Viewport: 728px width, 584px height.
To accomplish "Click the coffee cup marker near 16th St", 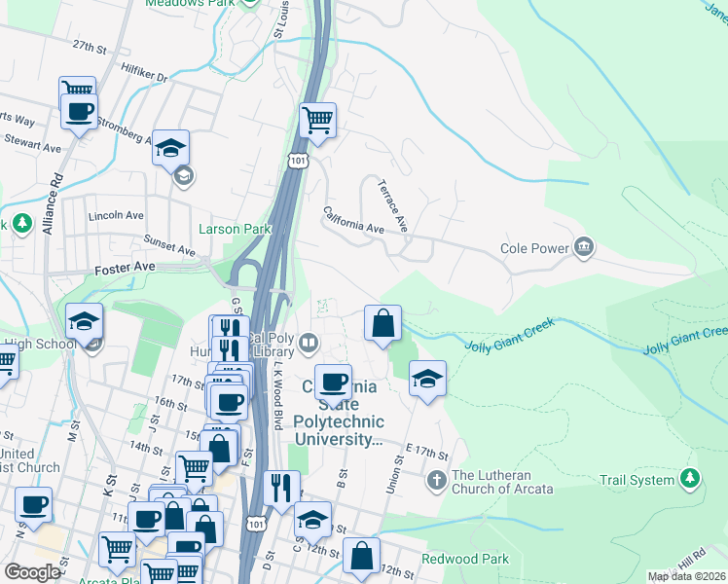I will [x=230, y=403].
